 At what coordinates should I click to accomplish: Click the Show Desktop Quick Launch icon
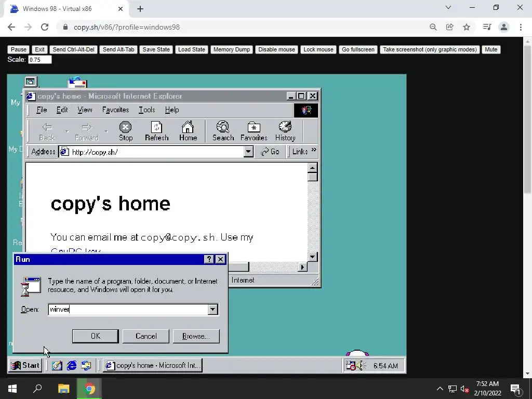(x=57, y=365)
